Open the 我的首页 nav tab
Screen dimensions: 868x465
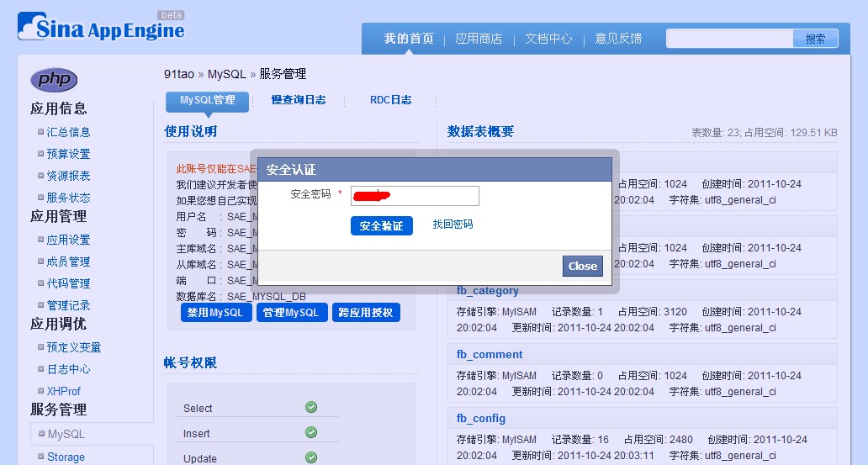(x=409, y=39)
